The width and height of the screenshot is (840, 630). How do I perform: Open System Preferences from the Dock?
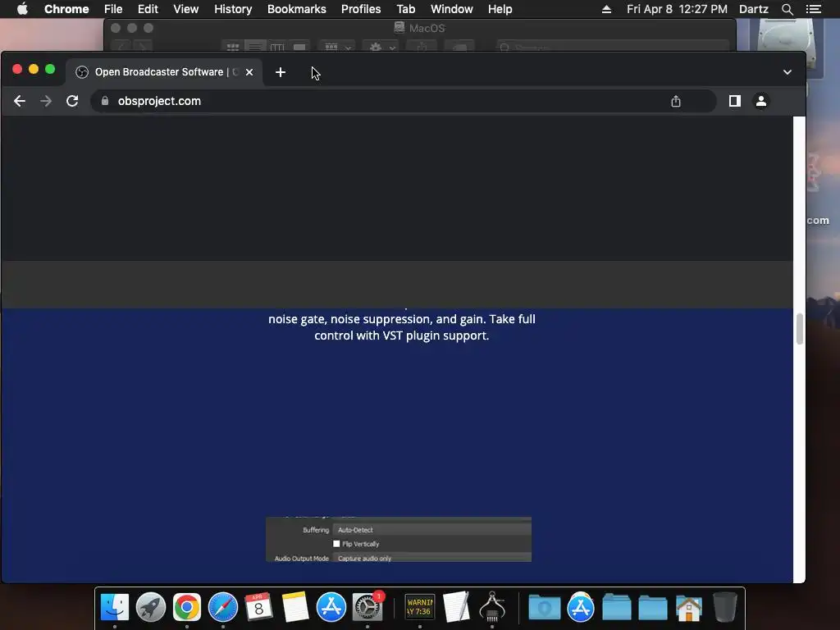click(x=367, y=607)
